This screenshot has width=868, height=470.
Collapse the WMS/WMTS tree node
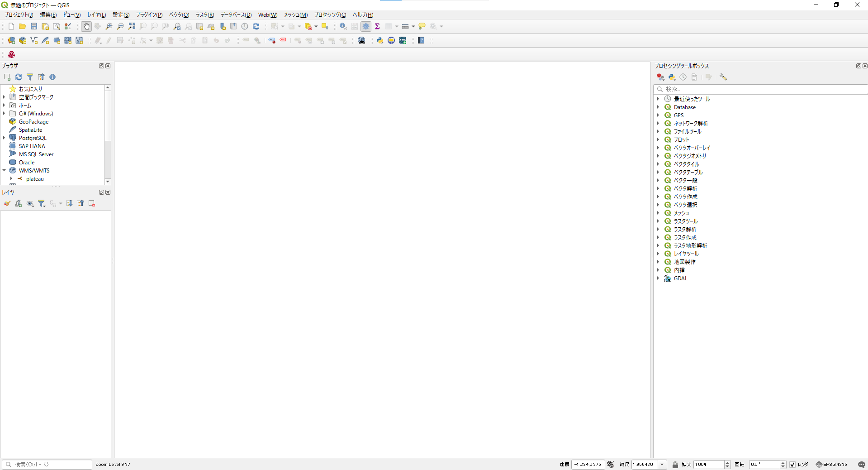click(x=4, y=171)
